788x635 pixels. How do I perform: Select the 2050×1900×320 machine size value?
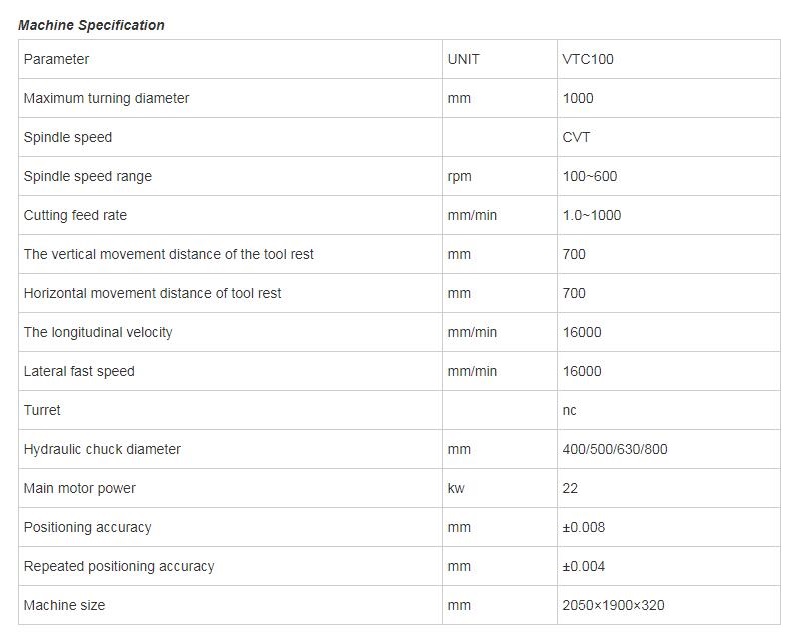tap(614, 605)
